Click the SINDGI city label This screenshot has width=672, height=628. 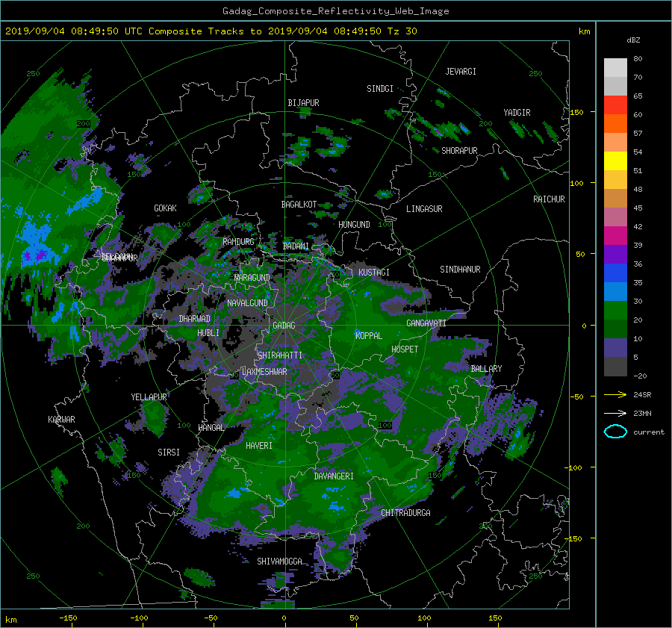380,89
